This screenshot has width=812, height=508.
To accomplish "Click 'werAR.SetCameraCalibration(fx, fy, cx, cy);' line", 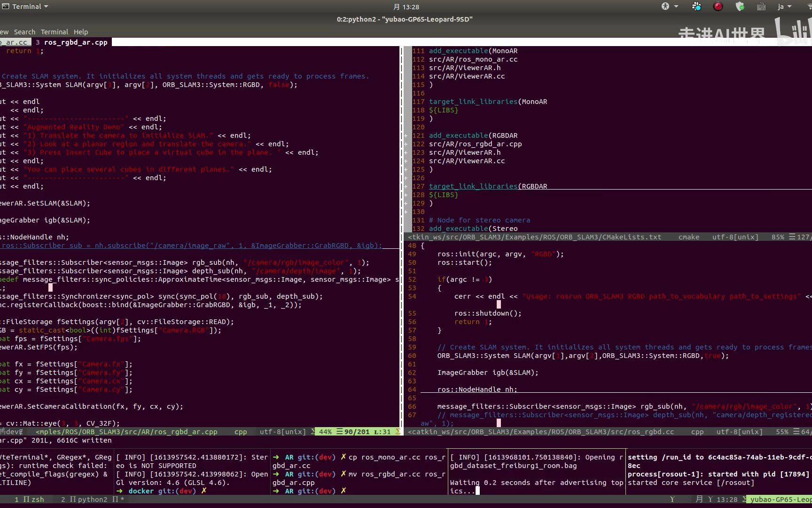I will click(x=92, y=406).
